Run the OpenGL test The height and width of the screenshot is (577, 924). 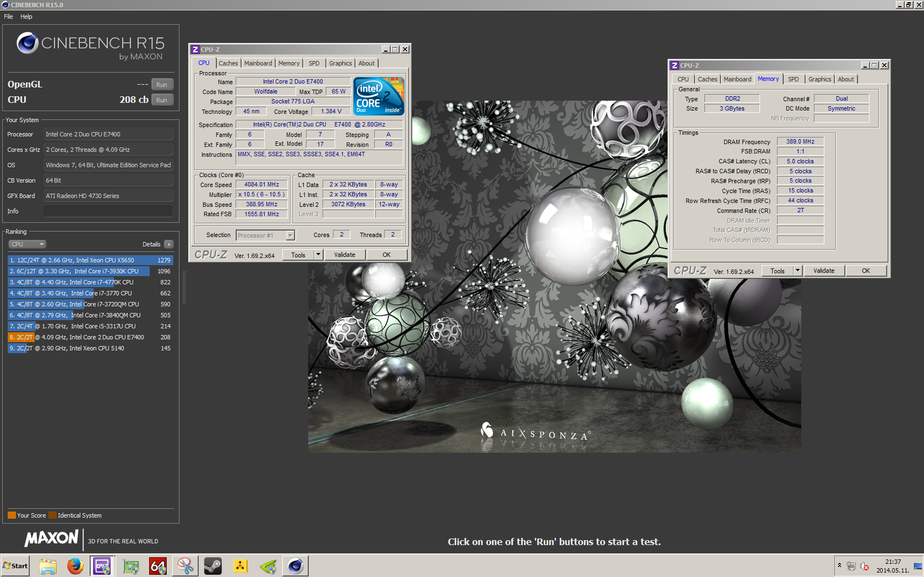point(162,85)
